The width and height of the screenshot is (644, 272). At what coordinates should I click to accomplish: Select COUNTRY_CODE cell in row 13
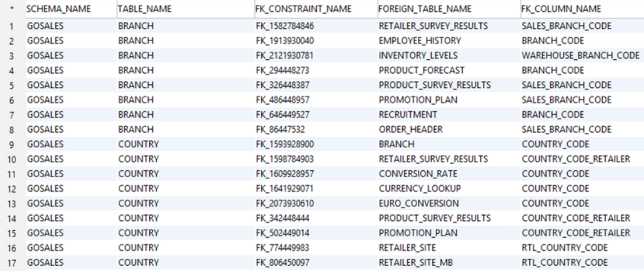click(582, 203)
